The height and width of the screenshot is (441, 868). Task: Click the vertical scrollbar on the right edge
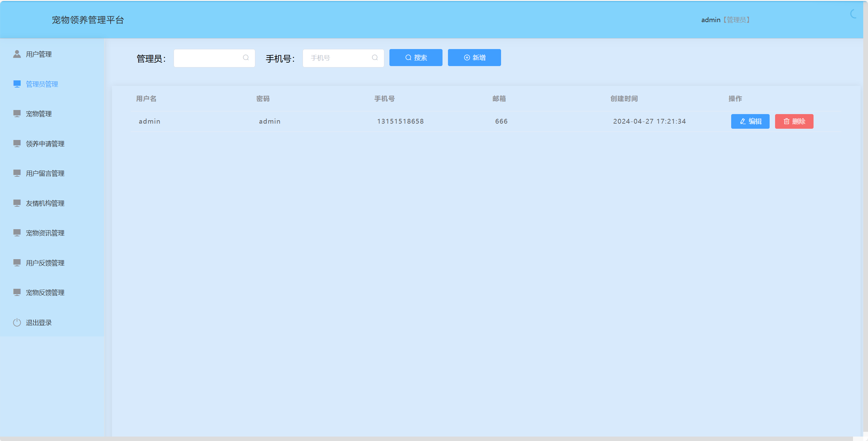pyautogui.click(x=865, y=218)
